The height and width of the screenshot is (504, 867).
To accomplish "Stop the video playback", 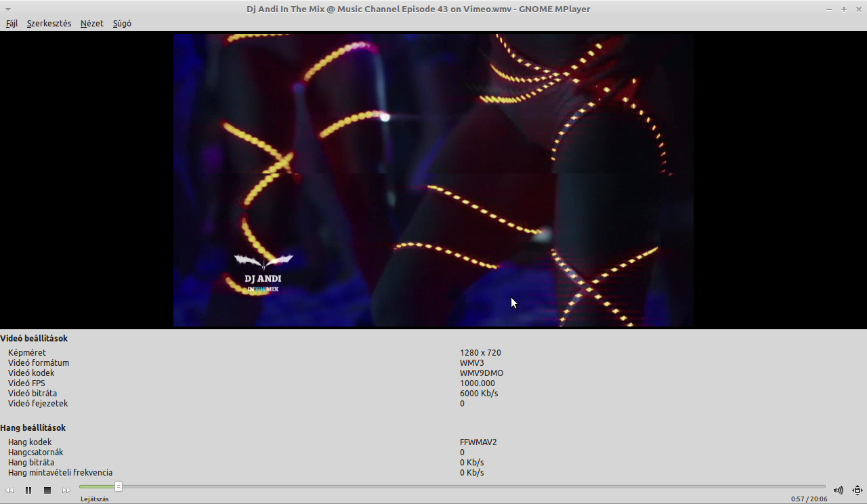I will pyautogui.click(x=47, y=490).
